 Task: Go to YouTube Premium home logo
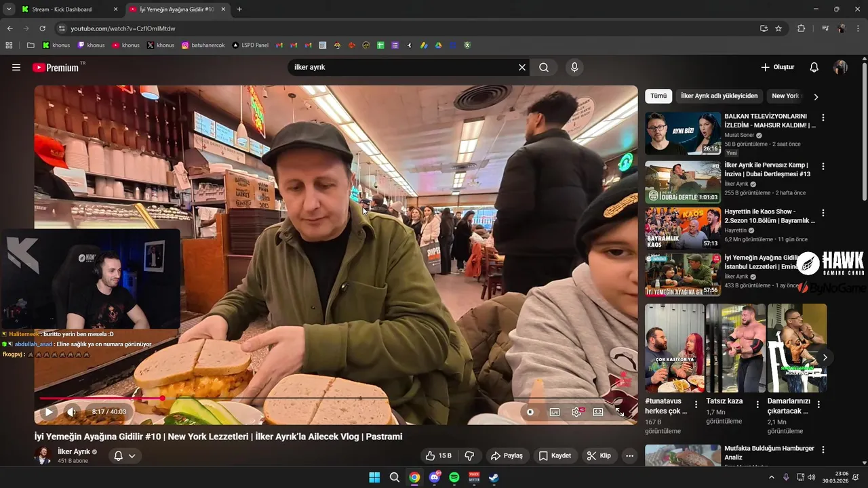coord(56,67)
